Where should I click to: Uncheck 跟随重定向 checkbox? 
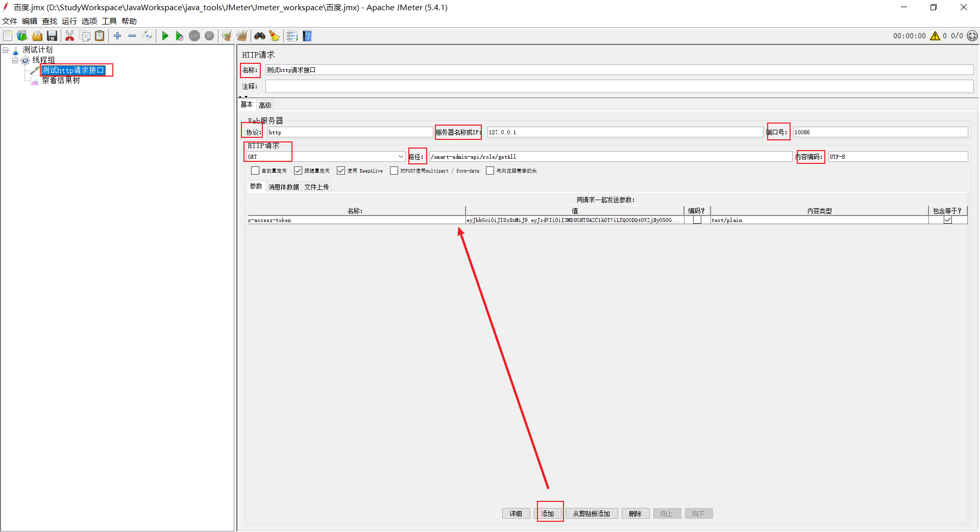(x=298, y=171)
